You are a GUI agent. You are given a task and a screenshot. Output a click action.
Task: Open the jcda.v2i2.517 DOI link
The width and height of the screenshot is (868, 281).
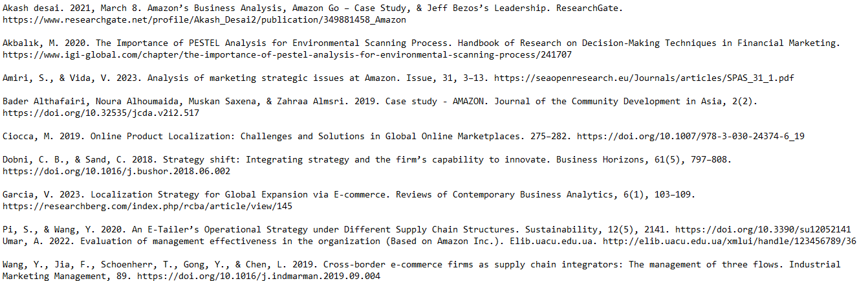[x=101, y=113]
